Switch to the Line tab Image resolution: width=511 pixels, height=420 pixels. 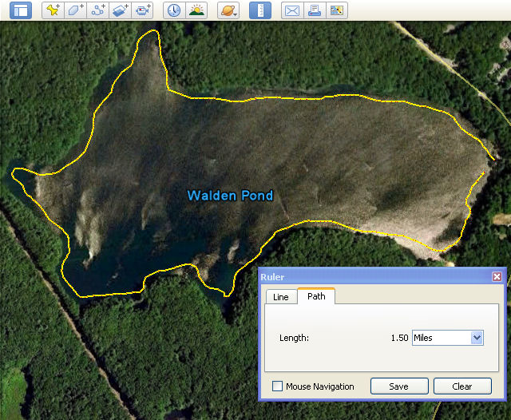click(281, 297)
